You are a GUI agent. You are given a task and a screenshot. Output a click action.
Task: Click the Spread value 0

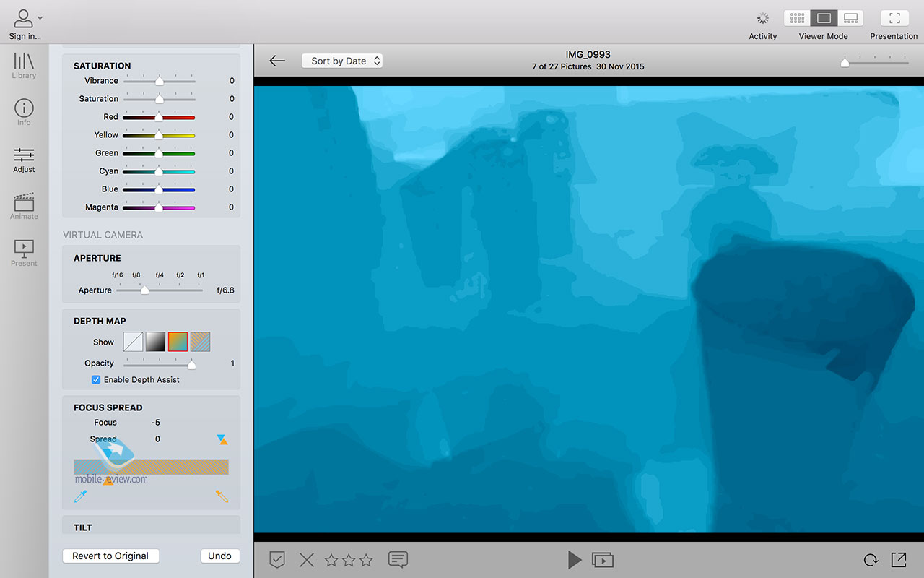click(157, 439)
